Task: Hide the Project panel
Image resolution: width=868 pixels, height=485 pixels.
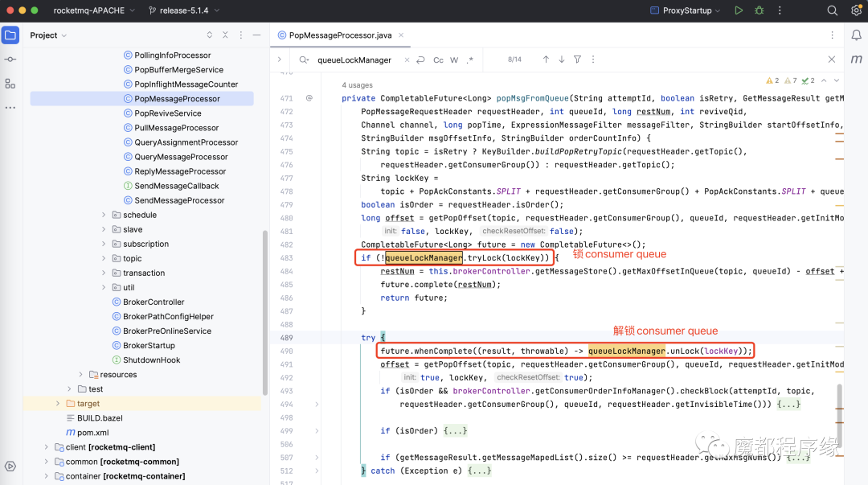Action: (256, 35)
